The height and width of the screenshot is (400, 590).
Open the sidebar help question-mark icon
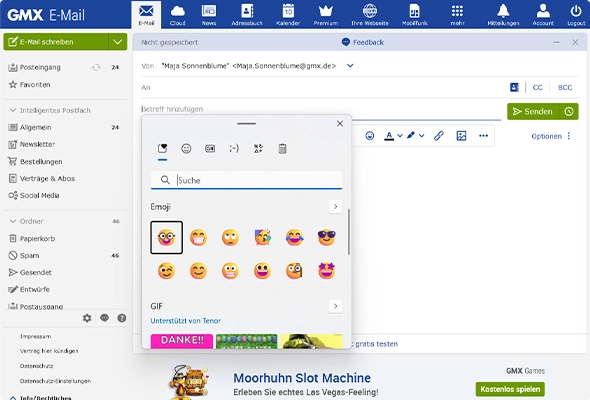click(x=122, y=318)
